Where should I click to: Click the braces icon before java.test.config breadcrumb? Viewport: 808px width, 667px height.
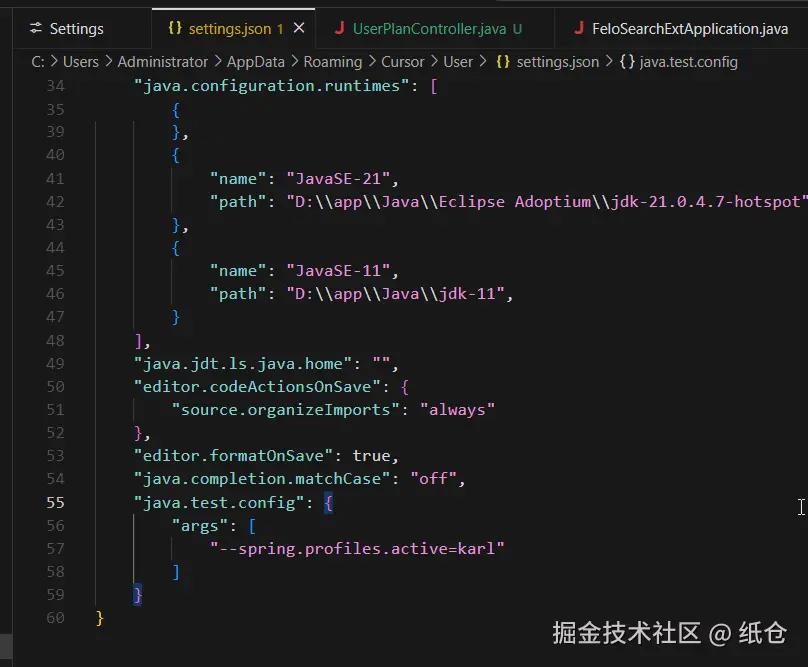coord(627,62)
